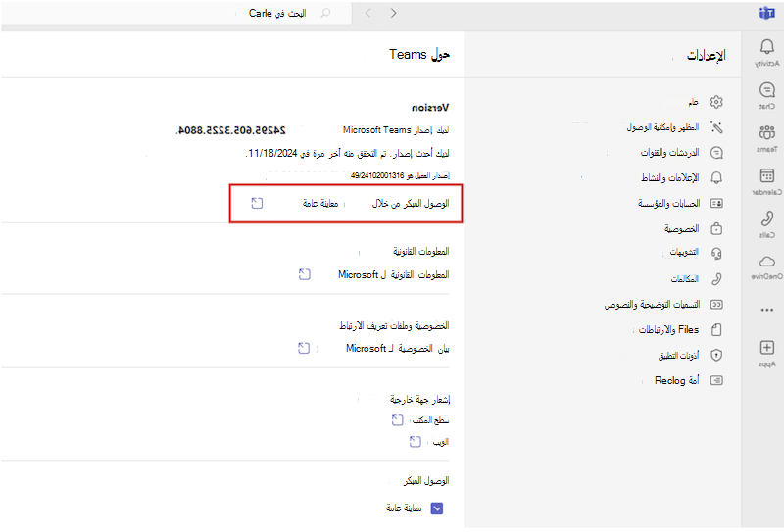Click the back navigation arrow
This screenshot has width=784, height=532.
click(368, 13)
